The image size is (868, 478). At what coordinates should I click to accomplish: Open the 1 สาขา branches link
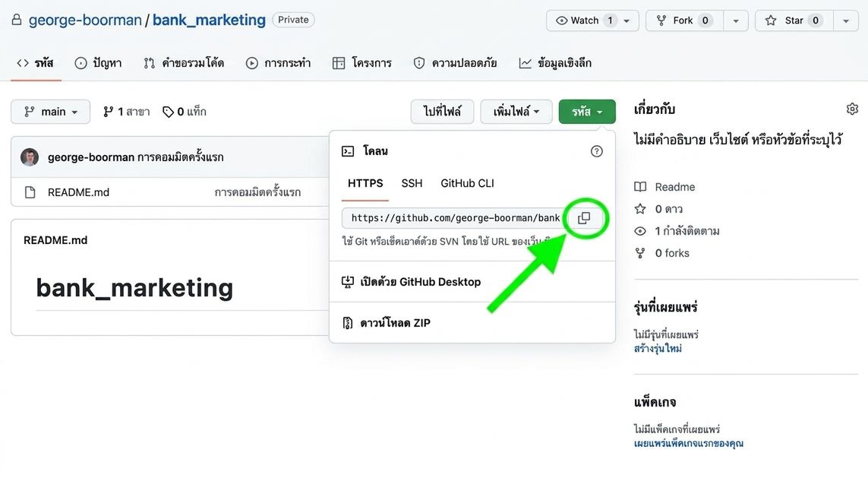(127, 112)
